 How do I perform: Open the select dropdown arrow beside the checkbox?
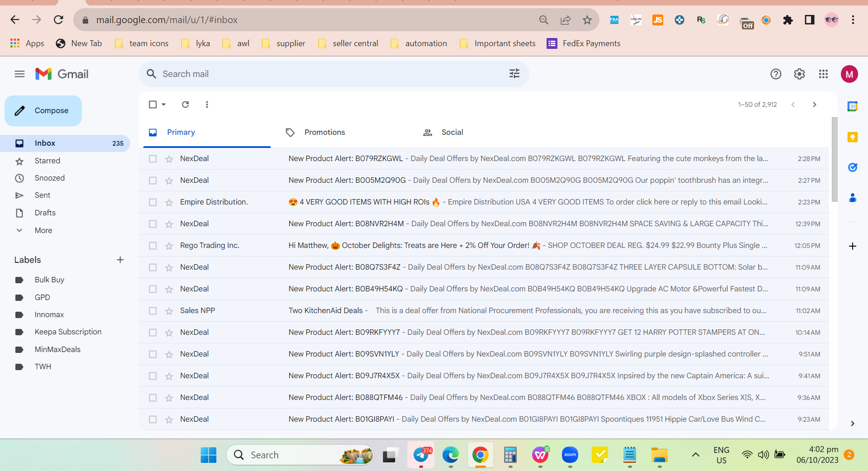(164, 105)
